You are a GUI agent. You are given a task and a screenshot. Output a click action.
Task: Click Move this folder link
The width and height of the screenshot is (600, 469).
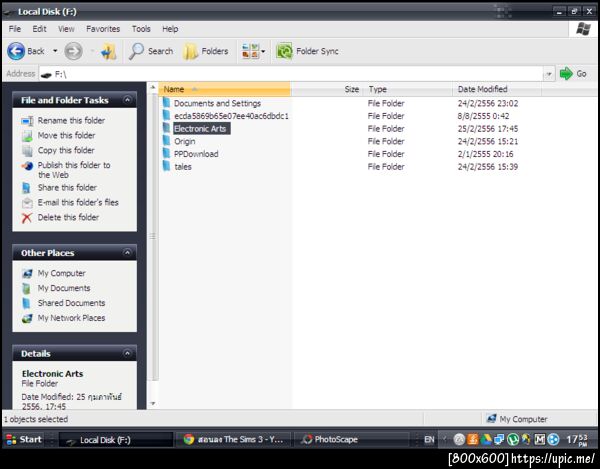(66, 135)
